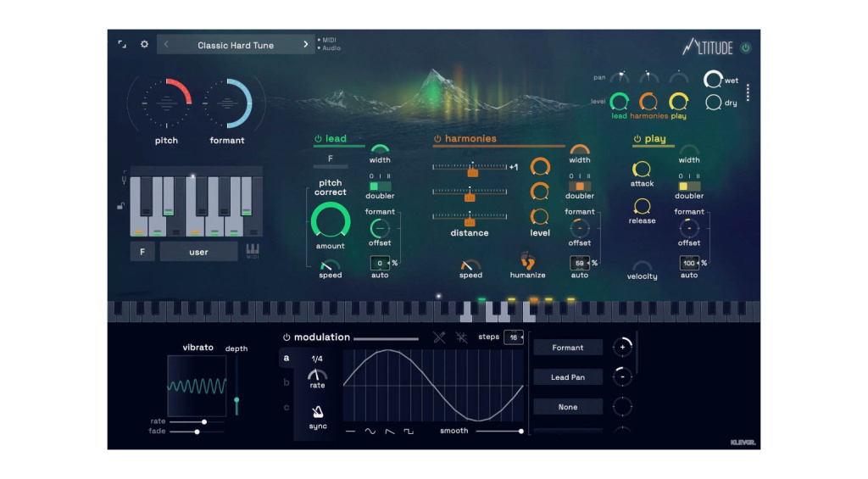Viewport: 868px width, 479px height.
Task: Open the Formant modulation target dropdown
Action: click(568, 348)
